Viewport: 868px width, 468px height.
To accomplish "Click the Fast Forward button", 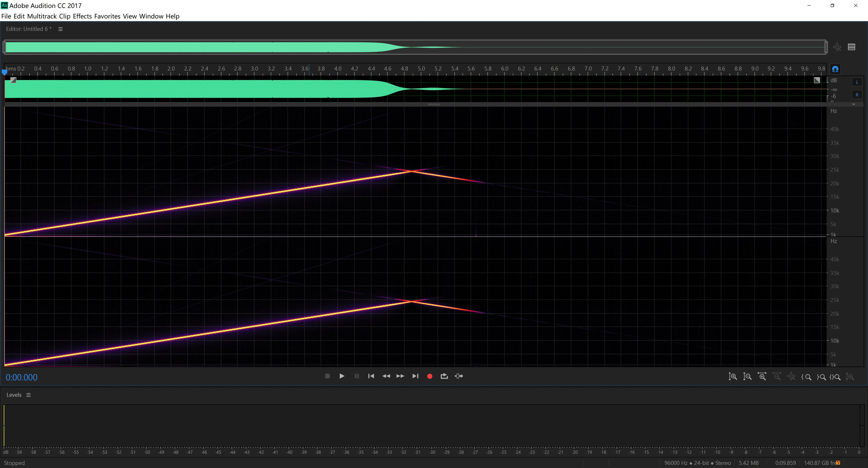I will [400, 376].
